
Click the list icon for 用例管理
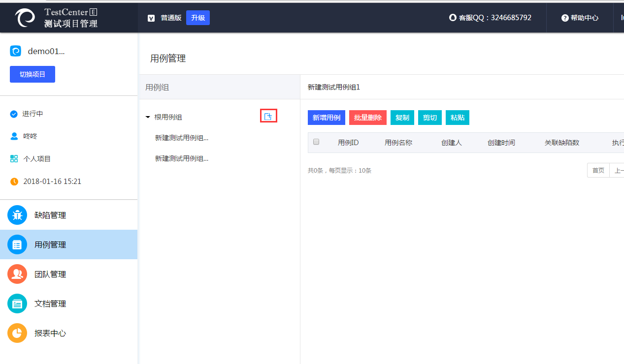[17, 244]
